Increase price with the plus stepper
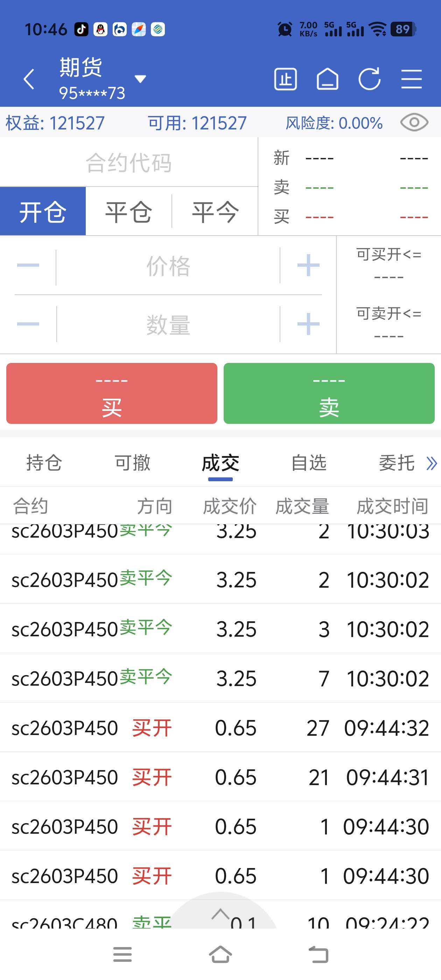 [308, 265]
